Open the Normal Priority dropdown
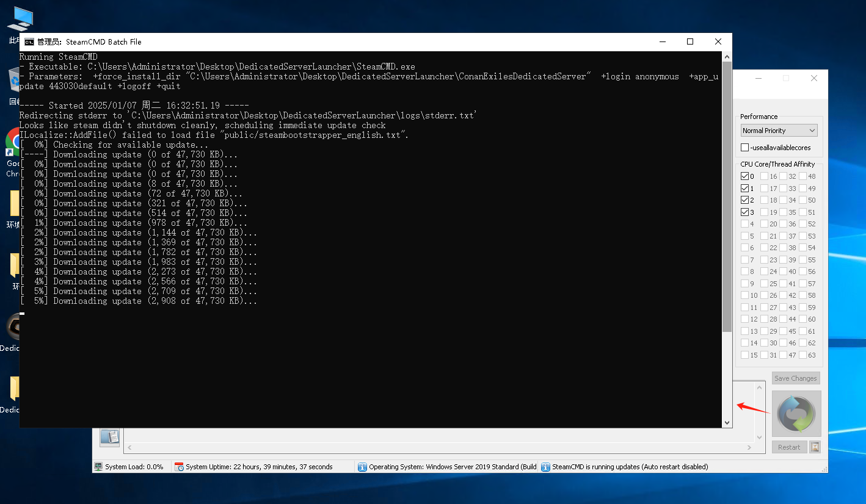This screenshot has width=866, height=504. pos(779,131)
